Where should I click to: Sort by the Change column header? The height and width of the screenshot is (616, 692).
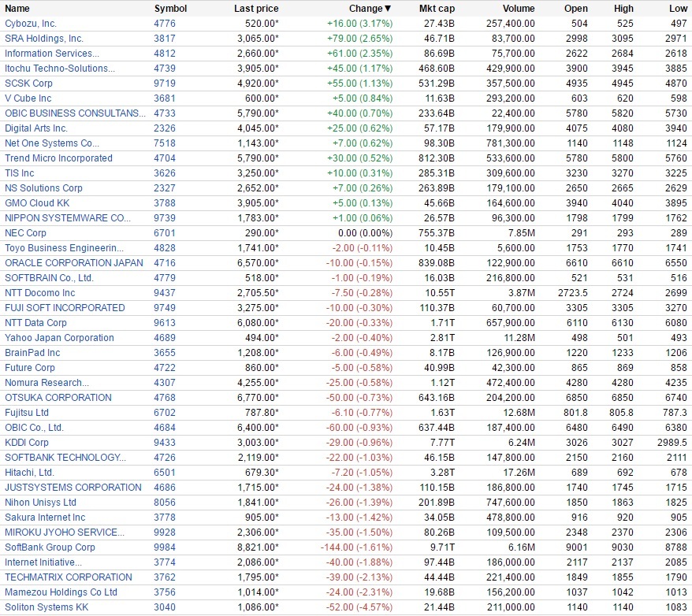(x=370, y=9)
